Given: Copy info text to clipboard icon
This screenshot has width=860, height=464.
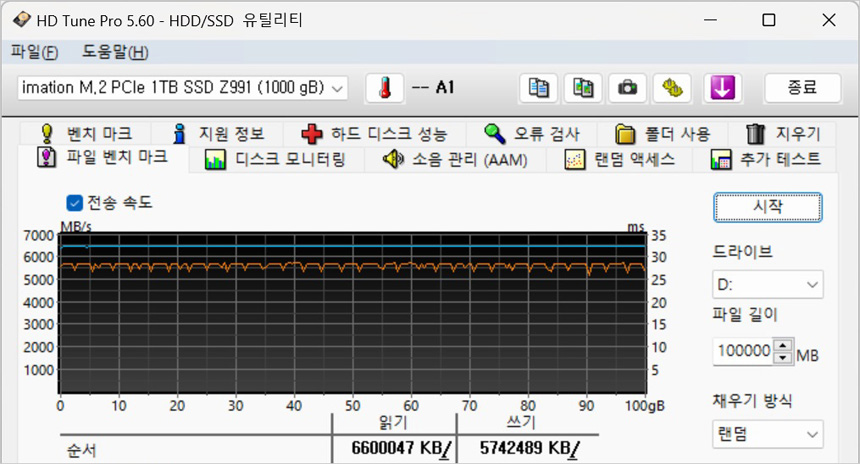Looking at the screenshot, I should (x=538, y=88).
